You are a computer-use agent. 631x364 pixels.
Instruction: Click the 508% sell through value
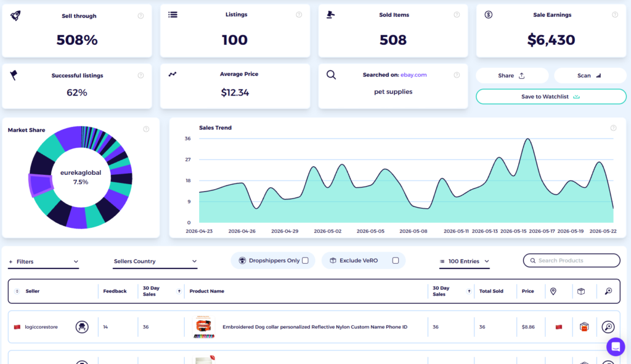(77, 40)
